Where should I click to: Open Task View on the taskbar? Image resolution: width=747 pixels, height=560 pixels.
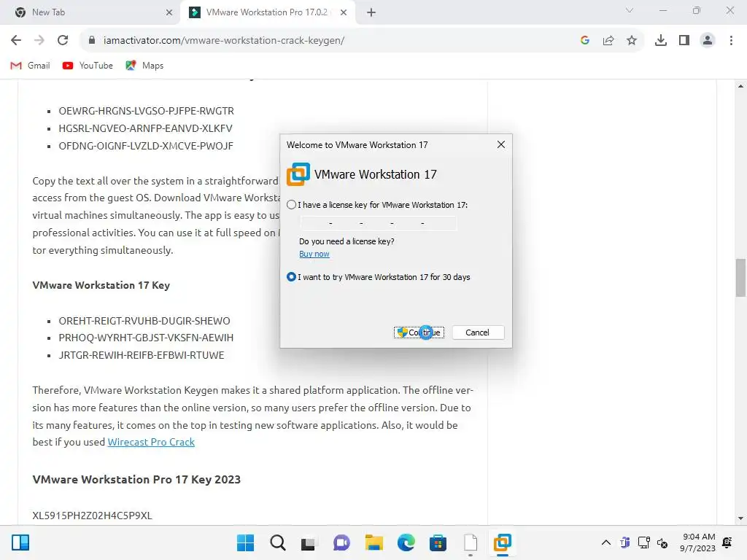[308, 542]
